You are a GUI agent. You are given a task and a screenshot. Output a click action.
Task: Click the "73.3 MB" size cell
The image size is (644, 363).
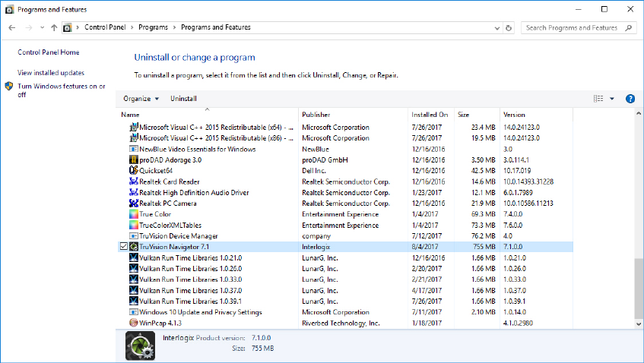point(484,225)
